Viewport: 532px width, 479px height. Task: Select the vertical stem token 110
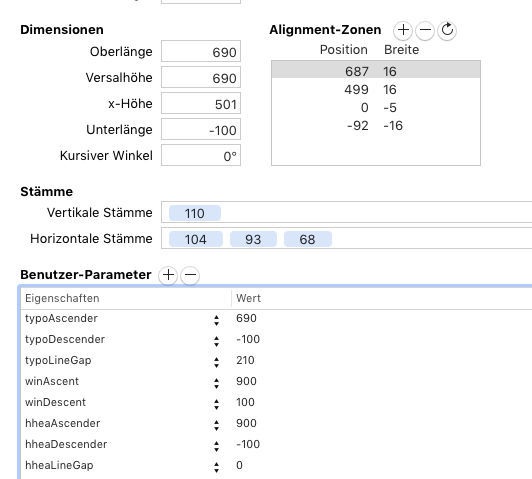point(195,213)
